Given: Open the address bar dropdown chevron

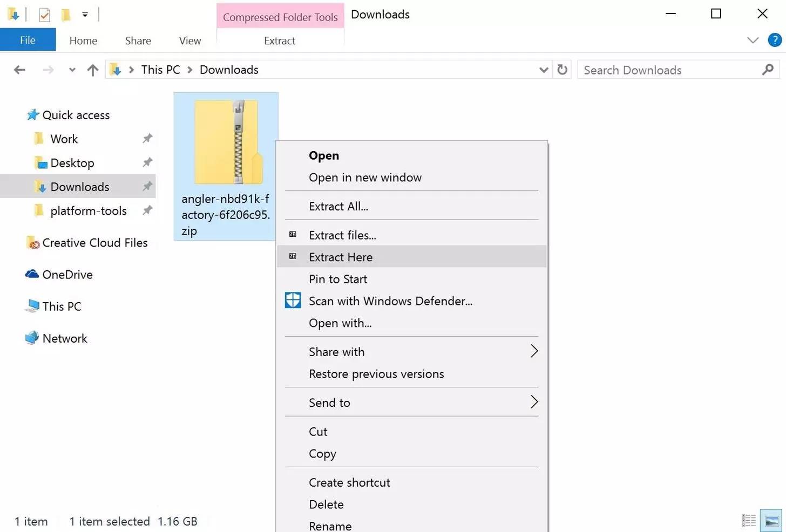Looking at the screenshot, I should click(544, 70).
